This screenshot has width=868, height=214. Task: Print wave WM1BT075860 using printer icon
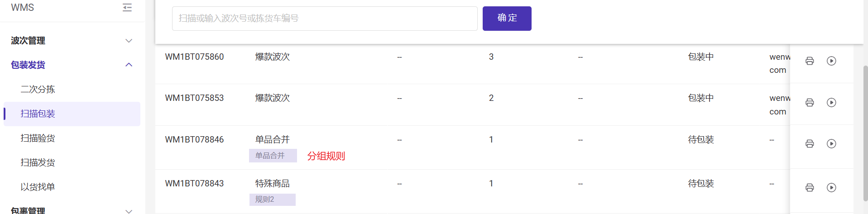(x=810, y=61)
